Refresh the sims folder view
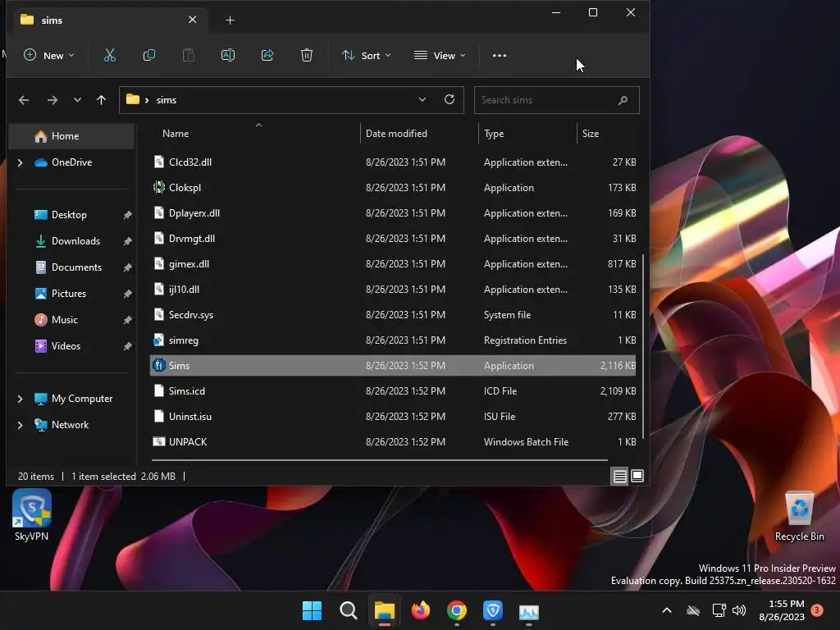This screenshot has width=840, height=630. (450, 99)
